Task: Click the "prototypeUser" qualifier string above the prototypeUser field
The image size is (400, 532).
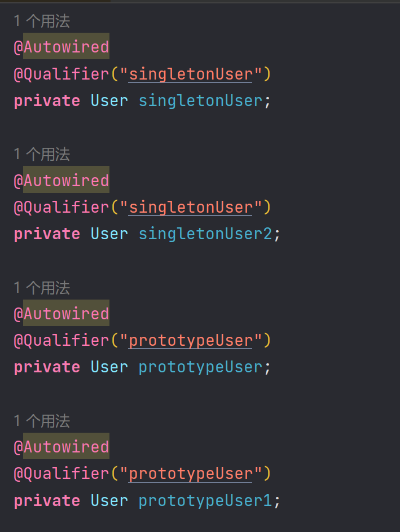Action: point(191,340)
